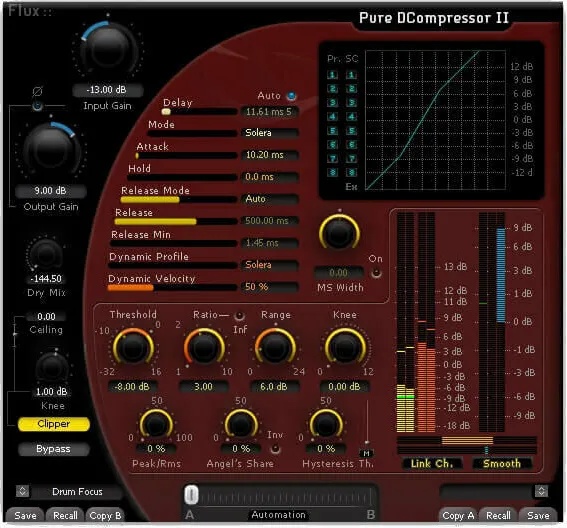Turn the Angel's Share knob
Image resolution: width=567 pixels, height=528 pixels.
click(241, 425)
